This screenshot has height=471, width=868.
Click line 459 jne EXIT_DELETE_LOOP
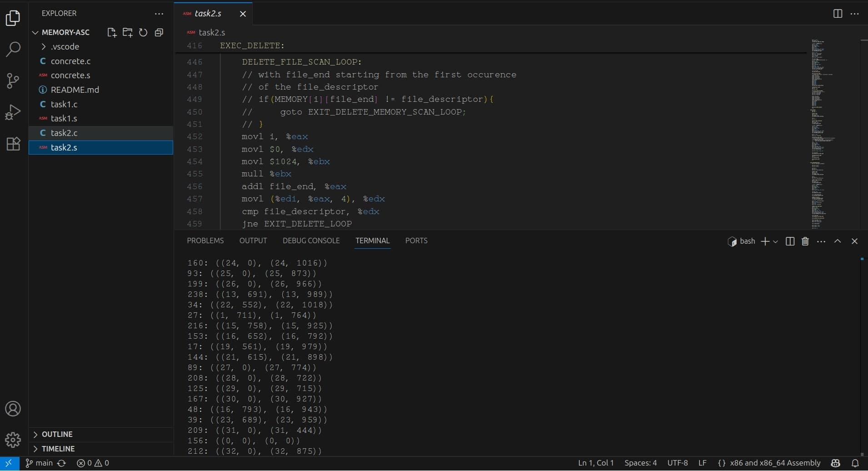[296, 224]
